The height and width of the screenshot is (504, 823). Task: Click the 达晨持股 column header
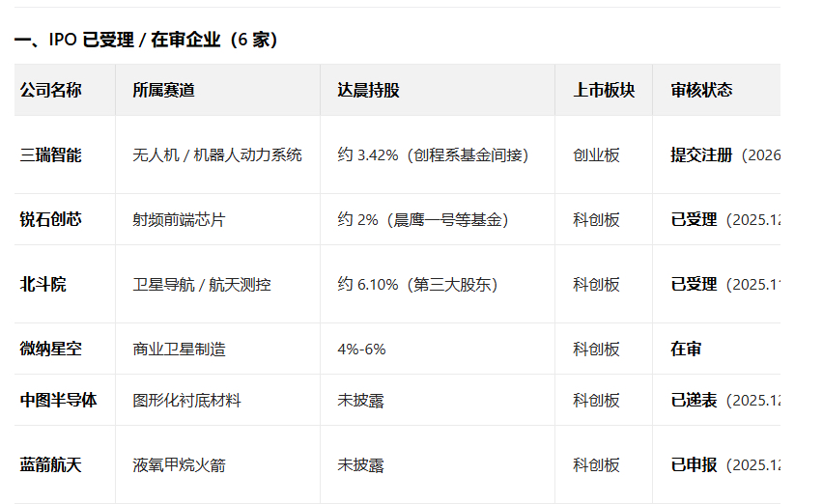point(368,90)
